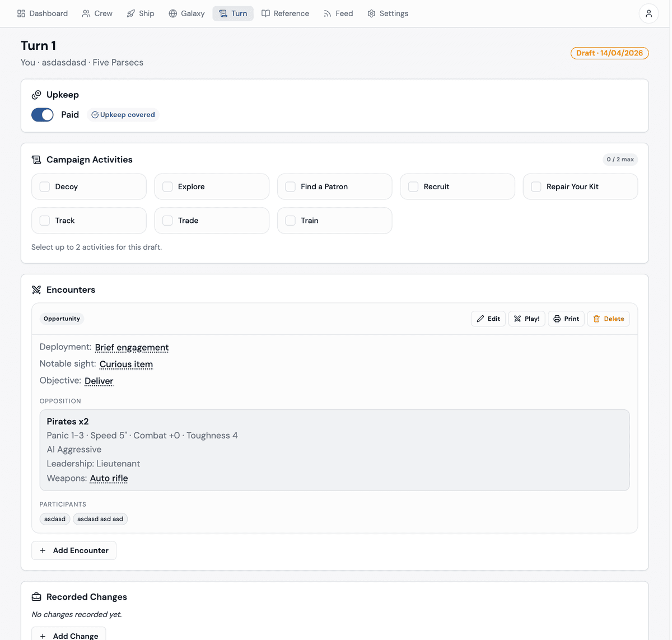Image resolution: width=672 pixels, height=640 pixels.
Task: Select the Turn tab
Action: 233,13
